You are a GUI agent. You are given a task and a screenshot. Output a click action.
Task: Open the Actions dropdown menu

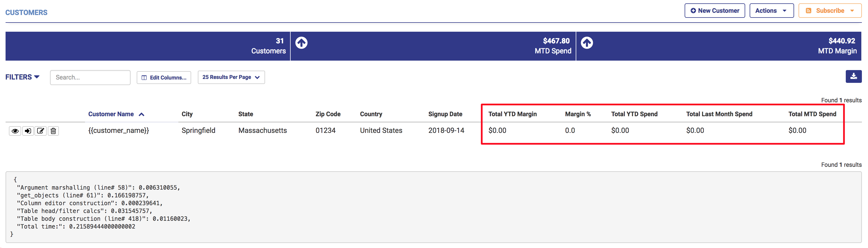771,11
